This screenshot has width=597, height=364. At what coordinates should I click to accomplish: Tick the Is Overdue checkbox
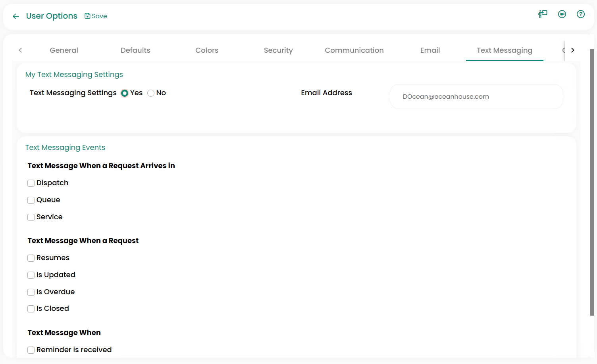point(31,292)
